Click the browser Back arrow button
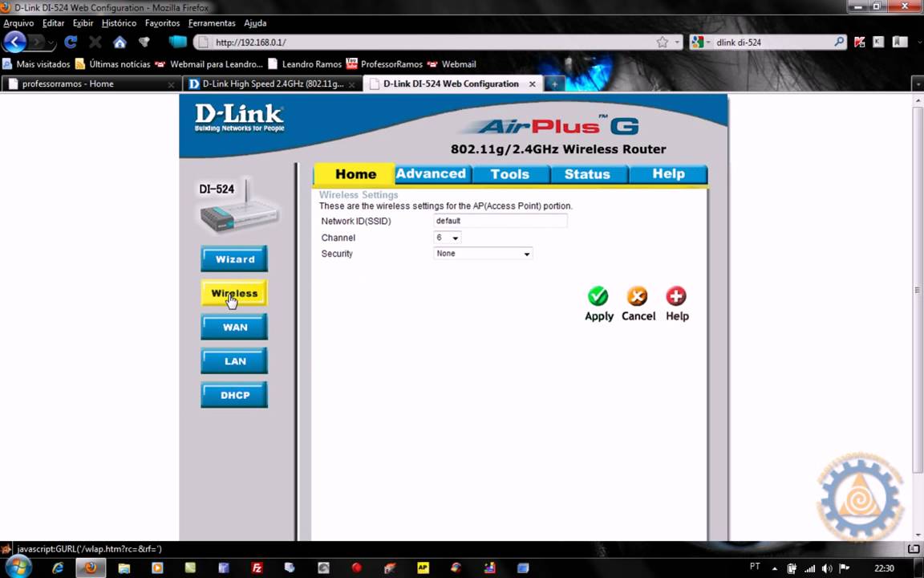The image size is (924, 578). coord(14,42)
